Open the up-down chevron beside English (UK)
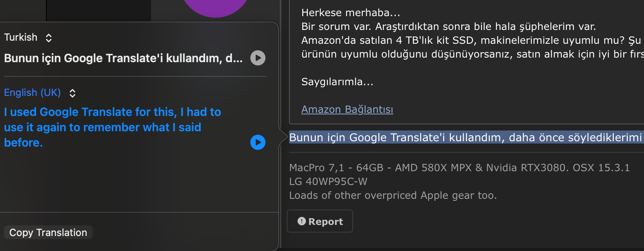Viewport: 644px width, 251px height. pyautogui.click(x=72, y=93)
